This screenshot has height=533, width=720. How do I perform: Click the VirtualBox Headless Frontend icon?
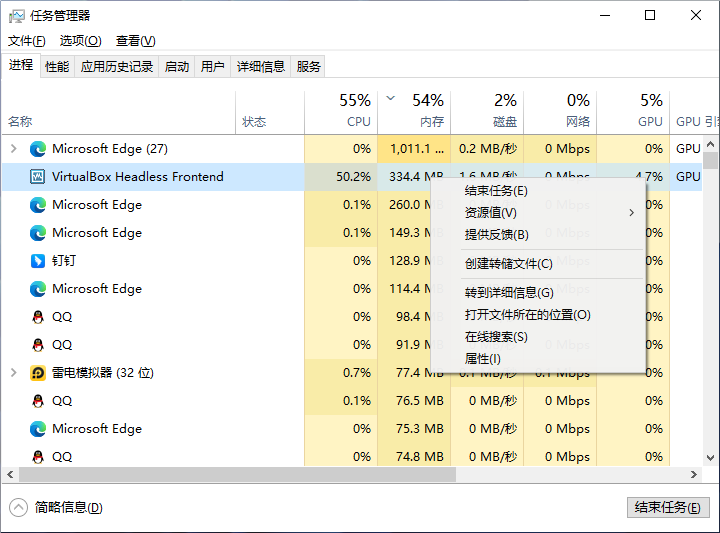tap(38, 177)
